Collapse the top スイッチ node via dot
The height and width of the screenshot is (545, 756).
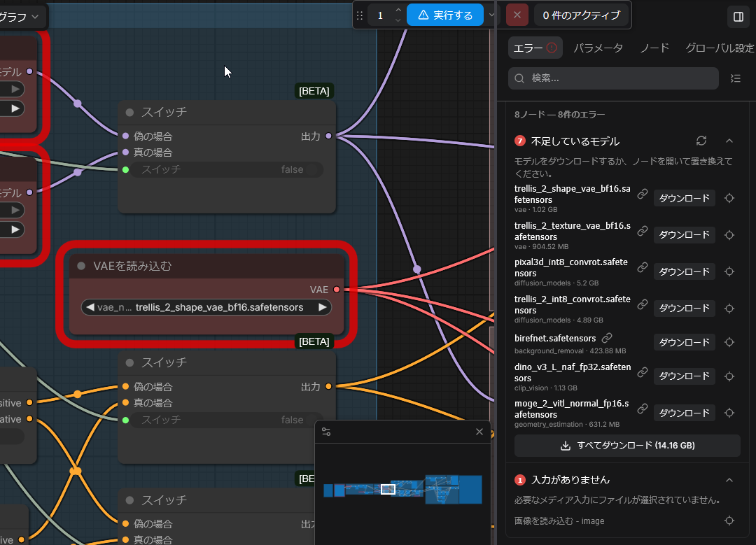[x=129, y=112]
